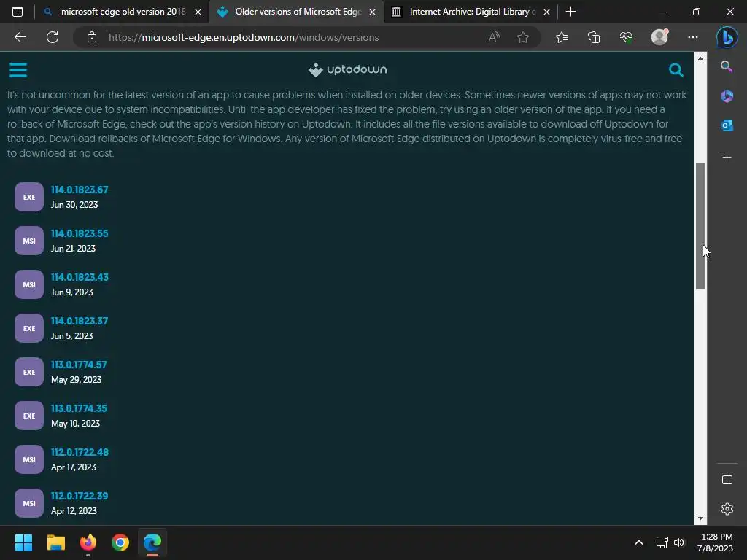
Task: Click the Uptodown search magnifier icon
Action: click(676, 70)
